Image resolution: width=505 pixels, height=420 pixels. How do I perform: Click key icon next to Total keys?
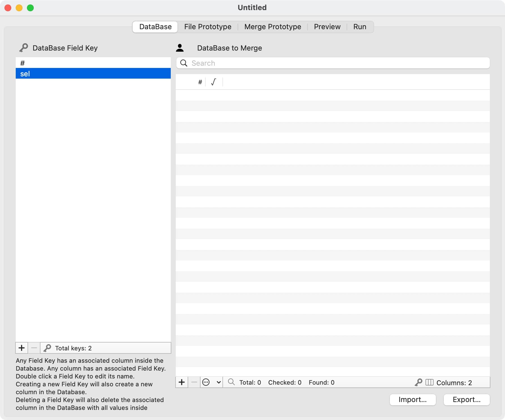click(x=47, y=348)
